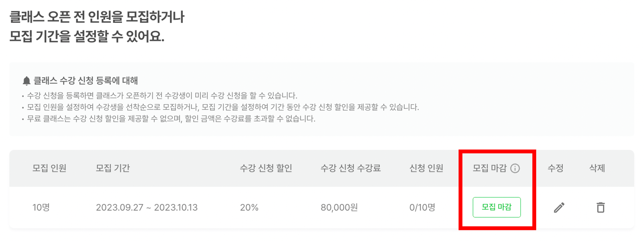This screenshot has width=644, height=241.
Task: Click the 삭제 column header
Action: click(597, 168)
